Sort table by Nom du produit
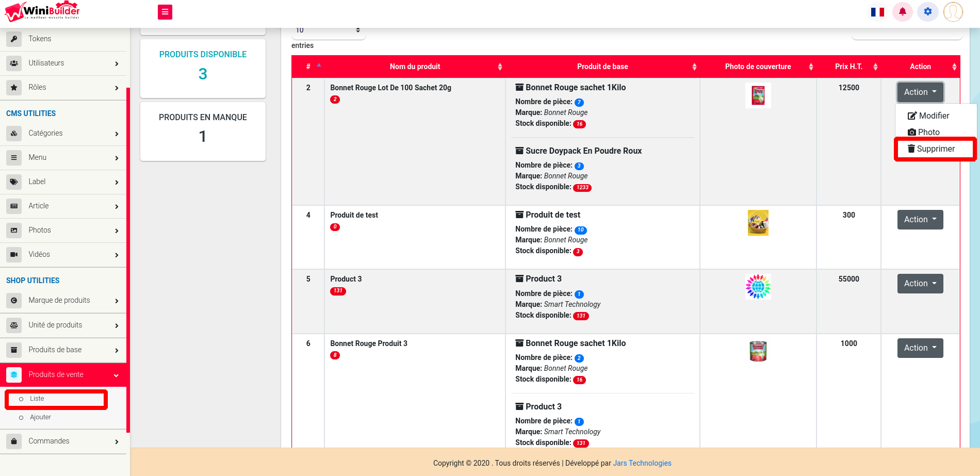Image resolution: width=980 pixels, height=476 pixels. (x=415, y=67)
